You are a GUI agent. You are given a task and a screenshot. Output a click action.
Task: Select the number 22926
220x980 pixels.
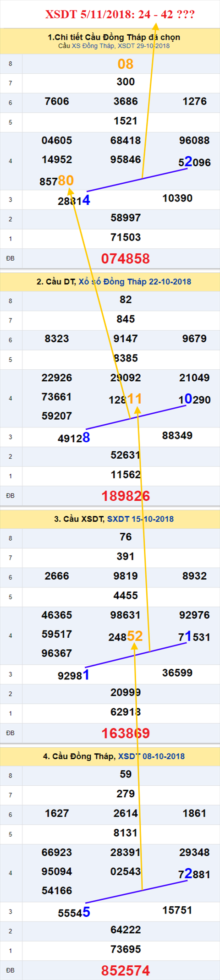(57, 378)
